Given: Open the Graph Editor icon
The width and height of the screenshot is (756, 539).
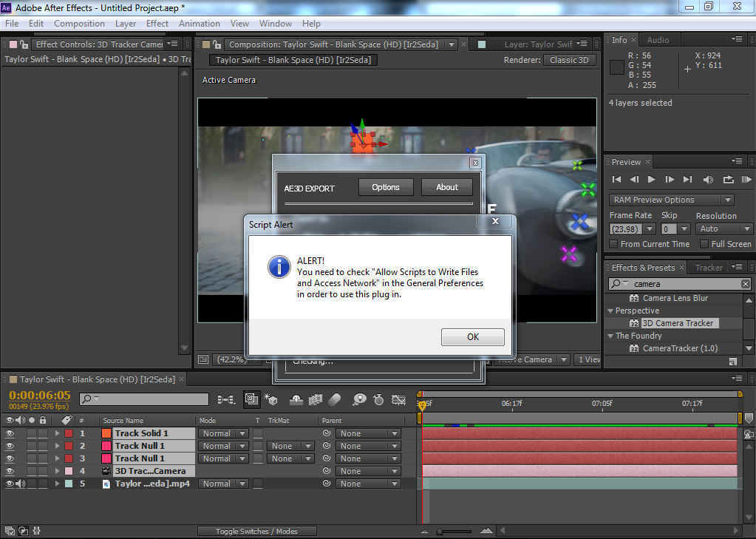Looking at the screenshot, I should (x=398, y=399).
